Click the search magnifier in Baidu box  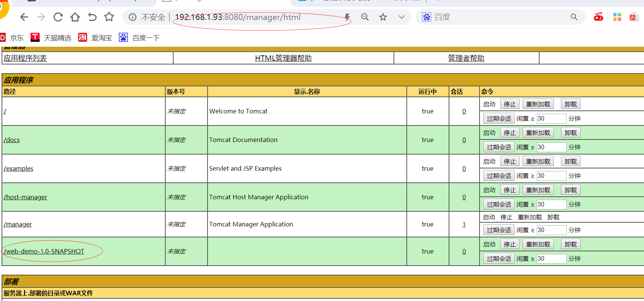coord(574,17)
